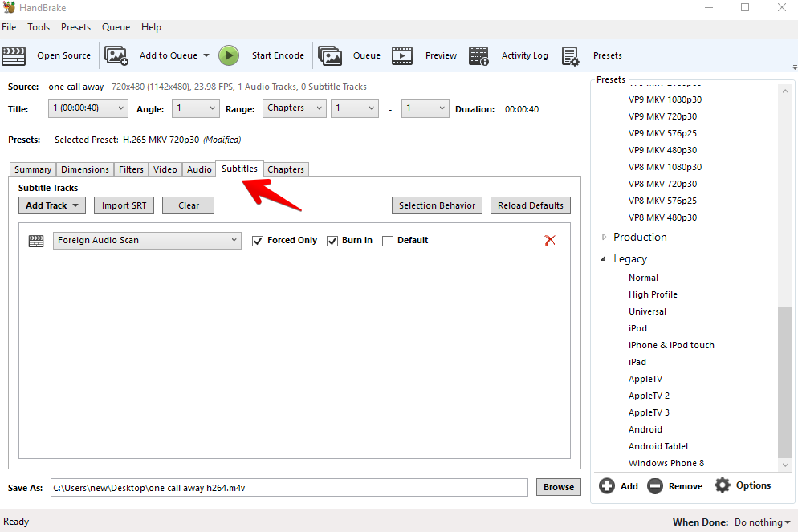Click the Reload Defaults button

(531, 205)
